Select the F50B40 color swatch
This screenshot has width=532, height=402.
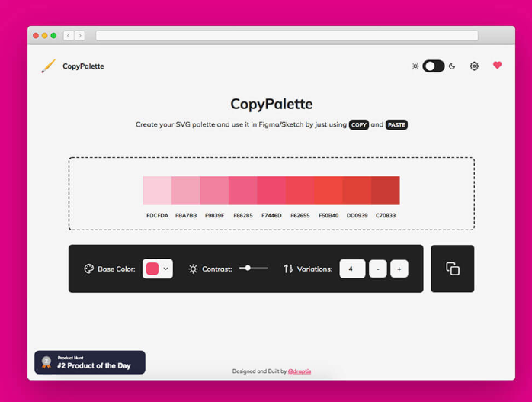328,191
